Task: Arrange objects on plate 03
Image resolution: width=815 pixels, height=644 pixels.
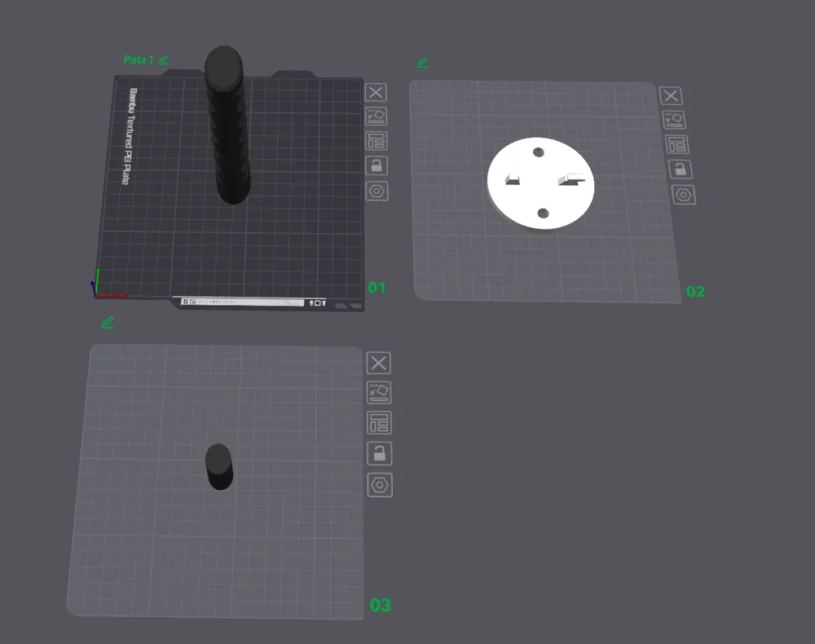Action: (x=379, y=423)
